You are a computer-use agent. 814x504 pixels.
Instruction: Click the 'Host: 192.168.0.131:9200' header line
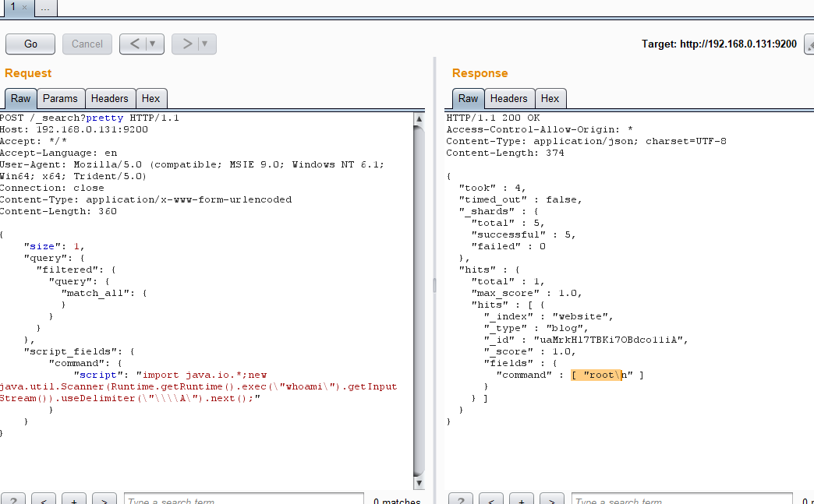tap(74, 129)
